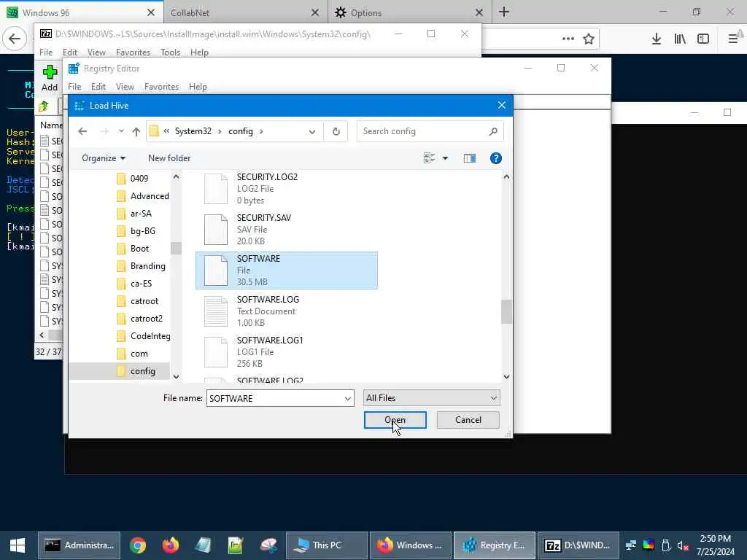
Task: Select the SOFTWARE.LOG text document
Action: pos(287,311)
